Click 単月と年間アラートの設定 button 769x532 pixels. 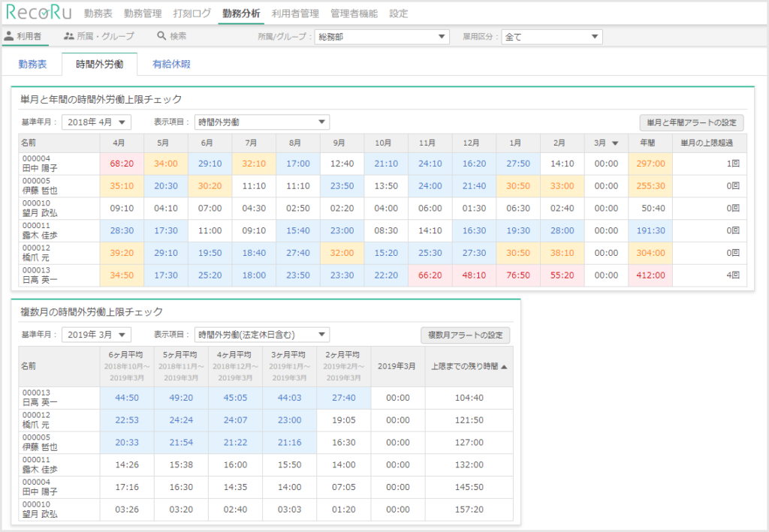692,122
